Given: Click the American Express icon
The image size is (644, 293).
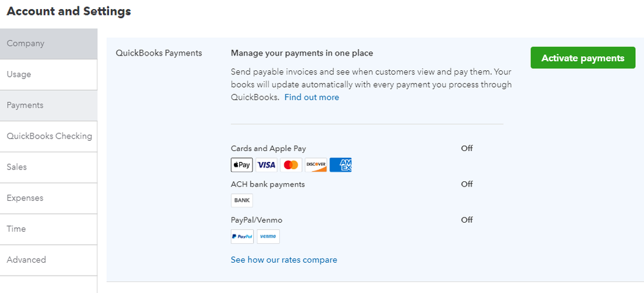Looking at the screenshot, I should tap(340, 165).
